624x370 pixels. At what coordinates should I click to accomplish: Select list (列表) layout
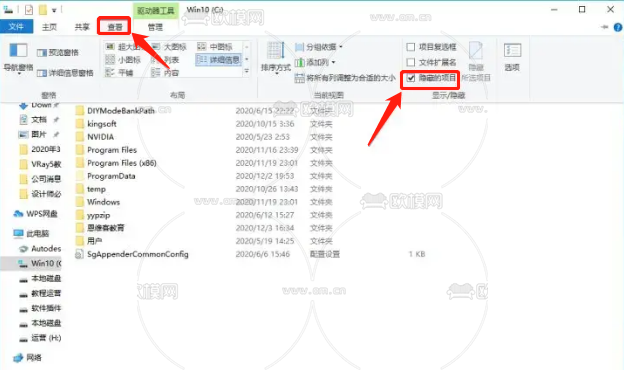click(166, 60)
